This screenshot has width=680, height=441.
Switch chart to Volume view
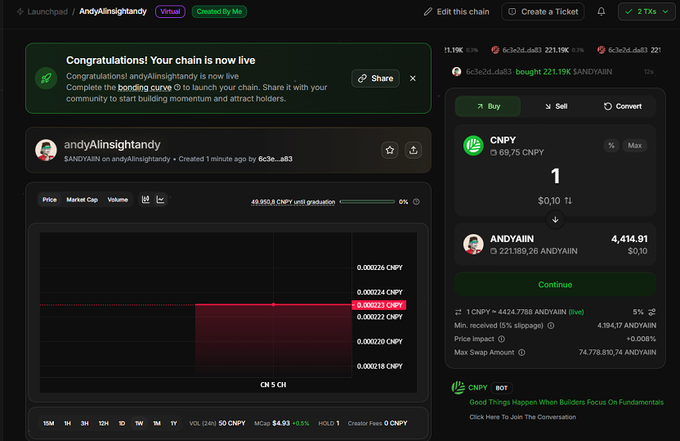coord(118,200)
